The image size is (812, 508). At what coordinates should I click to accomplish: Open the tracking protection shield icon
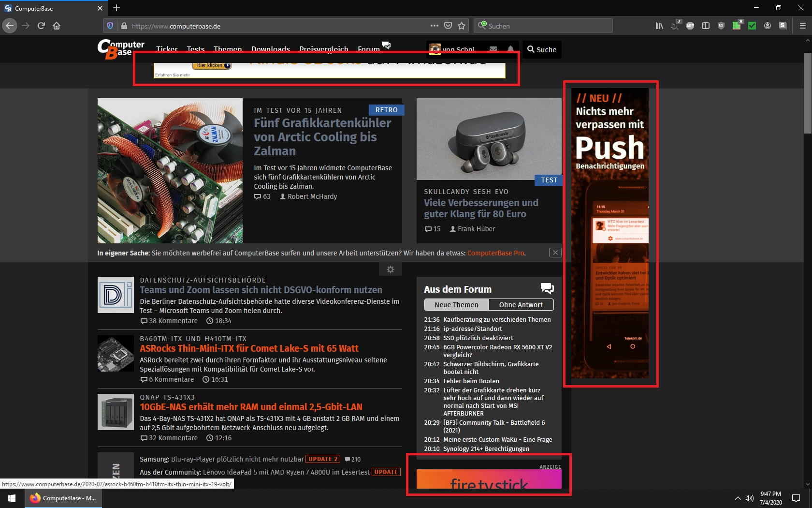click(x=110, y=26)
